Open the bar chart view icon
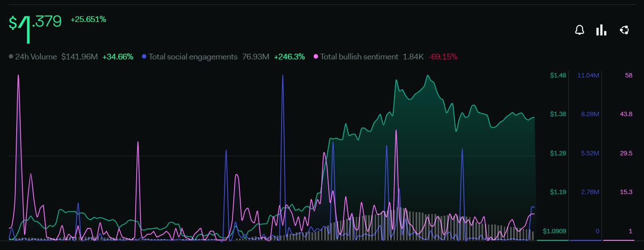The width and height of the screenshot is (644, 250). coord(601,30)
